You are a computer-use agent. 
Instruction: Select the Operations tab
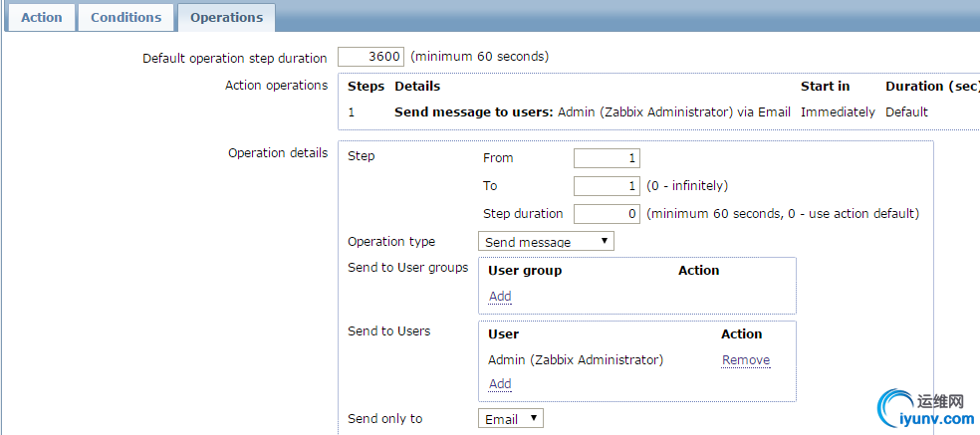(226, 17)
